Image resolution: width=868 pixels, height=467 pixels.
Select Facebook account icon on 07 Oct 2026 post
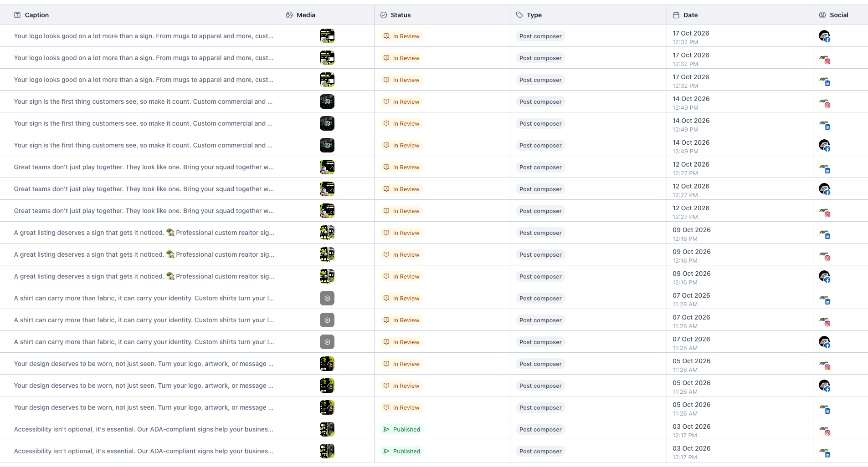(824, 342)
